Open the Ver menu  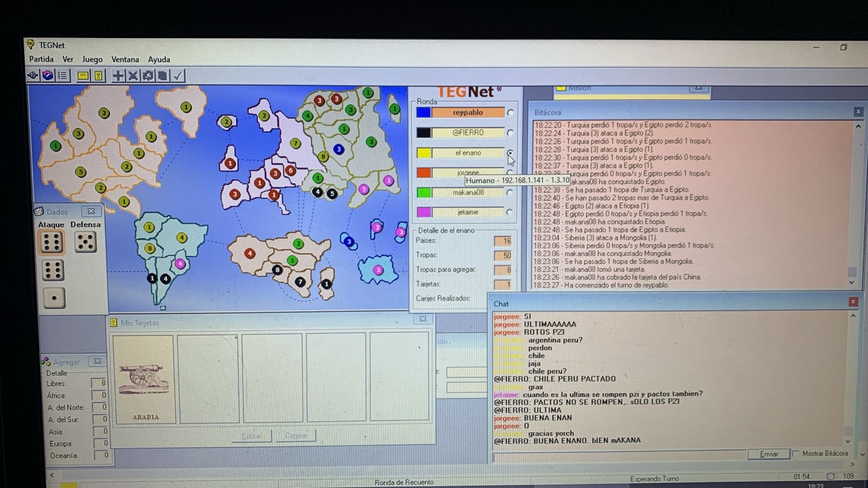[68, 59]
